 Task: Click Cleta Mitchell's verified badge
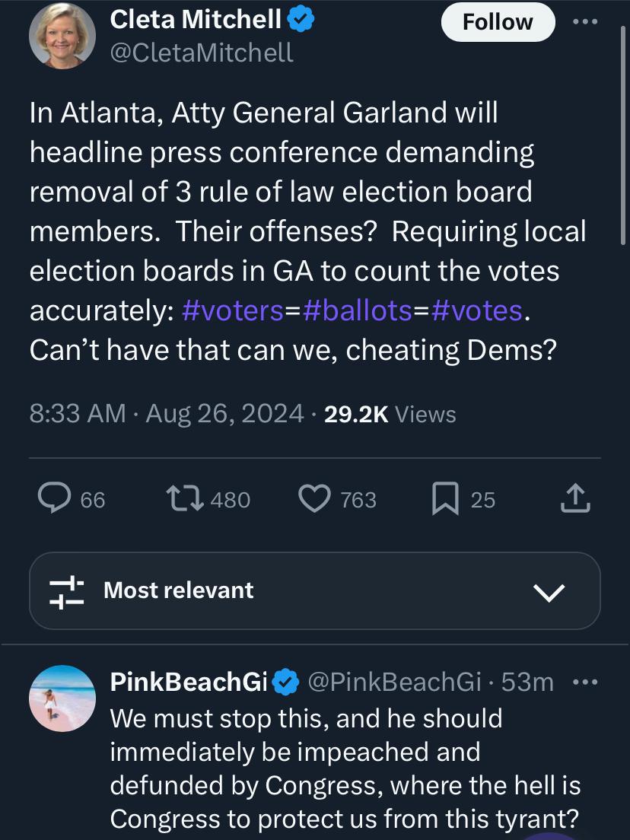pyautogui.click(x=301, y=20)
